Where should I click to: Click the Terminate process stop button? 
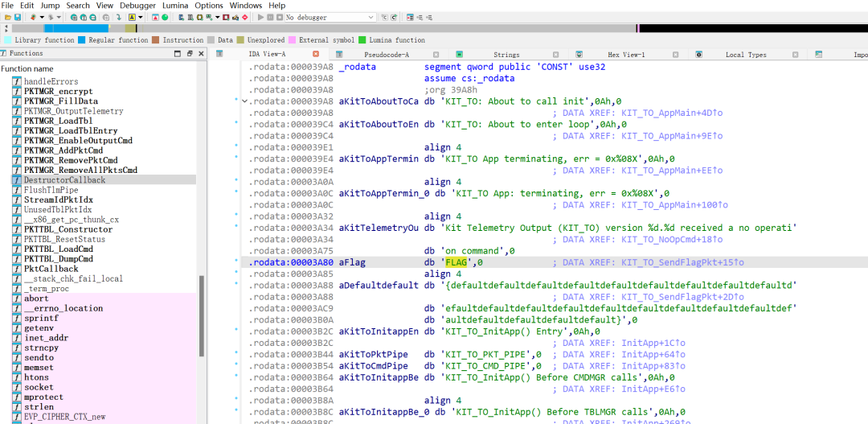[x=280, y=17]
